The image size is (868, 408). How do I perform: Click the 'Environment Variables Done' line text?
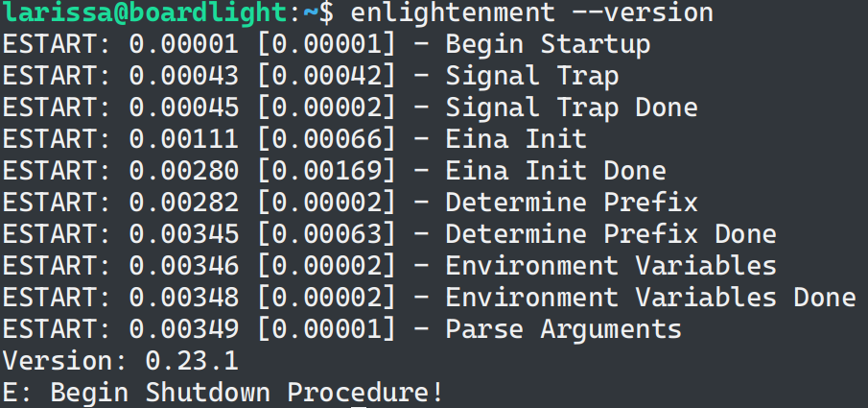[x=650, y=299]
